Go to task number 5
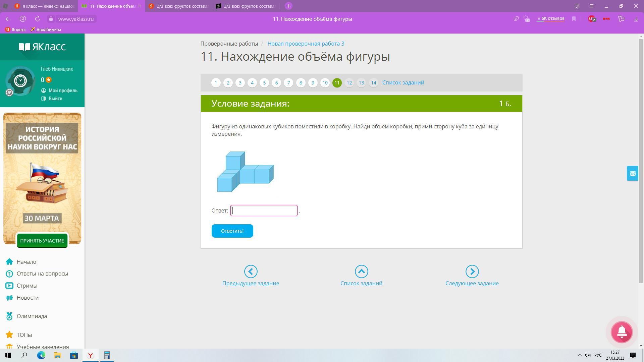Screen dimensions: 644x362 tap(264, 83)
